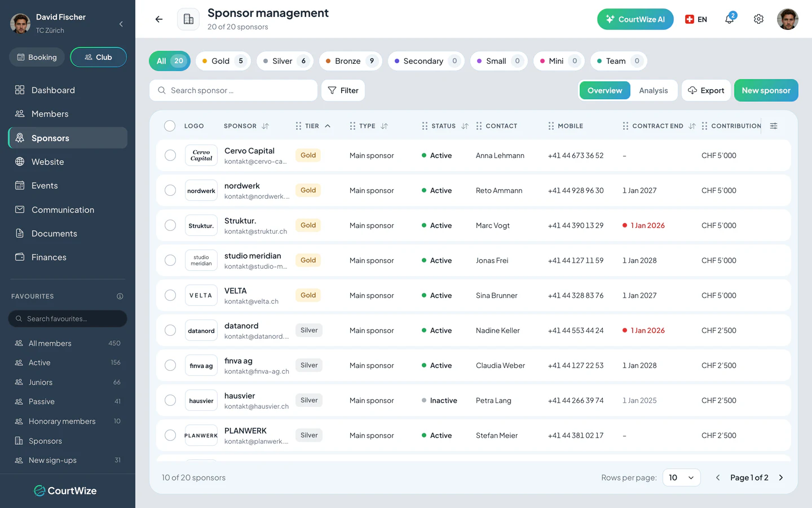The height and width of the screenshot is (508, 812).
Task: Toggle the select-all checkbox in the header
Action: pos(170,126)
